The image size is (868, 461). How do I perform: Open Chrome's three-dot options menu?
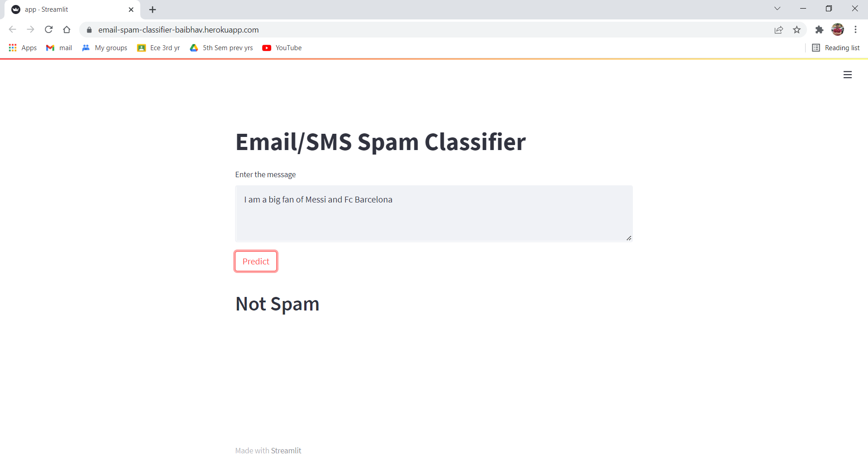(856, 30)
